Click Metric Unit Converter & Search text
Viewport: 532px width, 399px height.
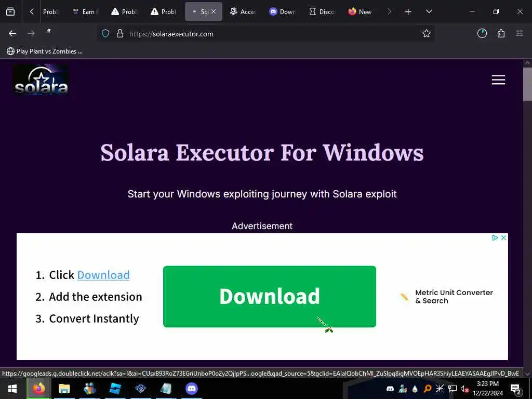point(454,297)
